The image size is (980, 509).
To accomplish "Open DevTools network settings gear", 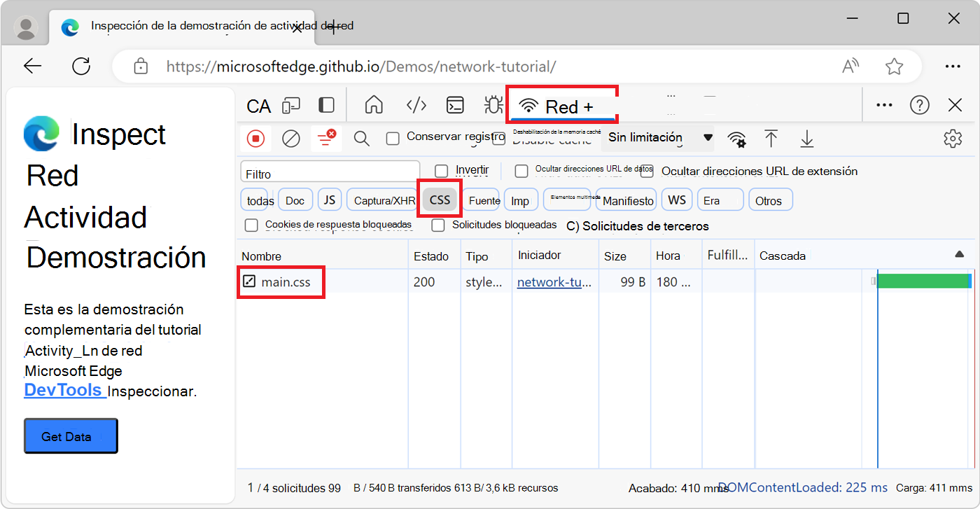I will [x=953, y=139].
